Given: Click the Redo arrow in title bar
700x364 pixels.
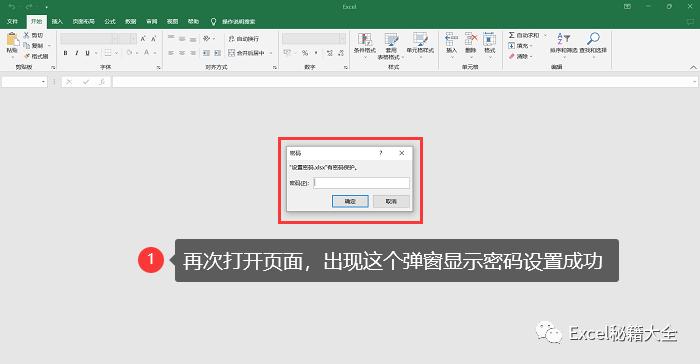Looking at the screenshot, I should pyautogui.click(x=29, y=7).
